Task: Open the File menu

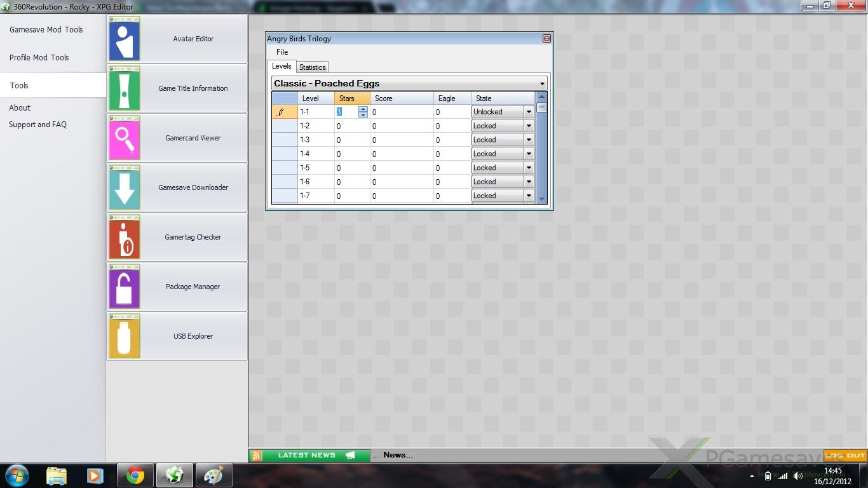Action: tap(282, 52)
